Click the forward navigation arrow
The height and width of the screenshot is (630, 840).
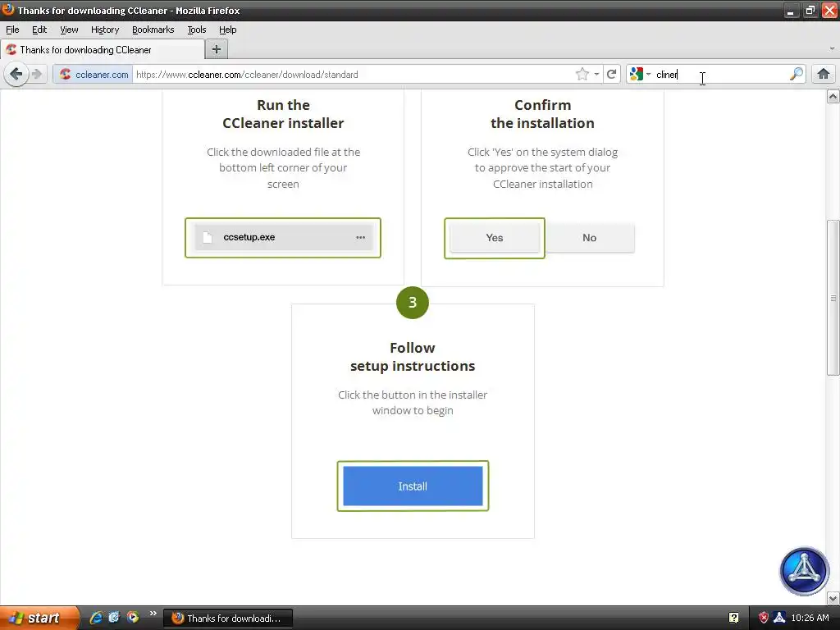[x=36, y=74]
